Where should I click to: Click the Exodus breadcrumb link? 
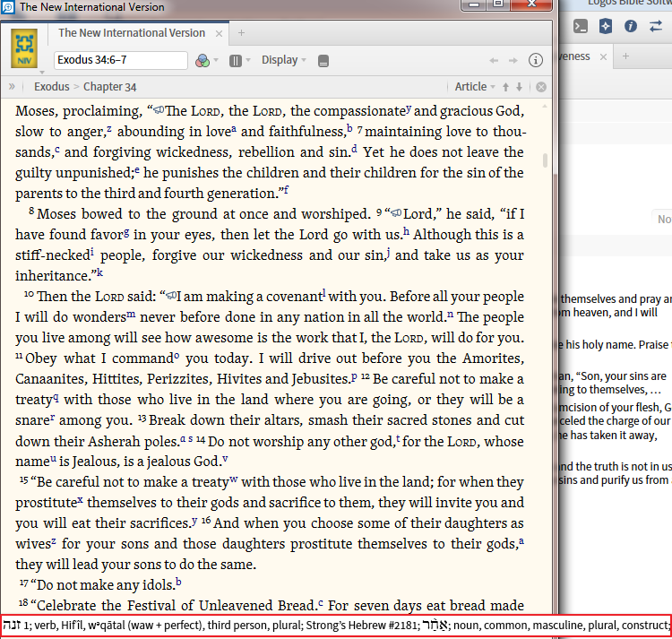coord(51,87)
